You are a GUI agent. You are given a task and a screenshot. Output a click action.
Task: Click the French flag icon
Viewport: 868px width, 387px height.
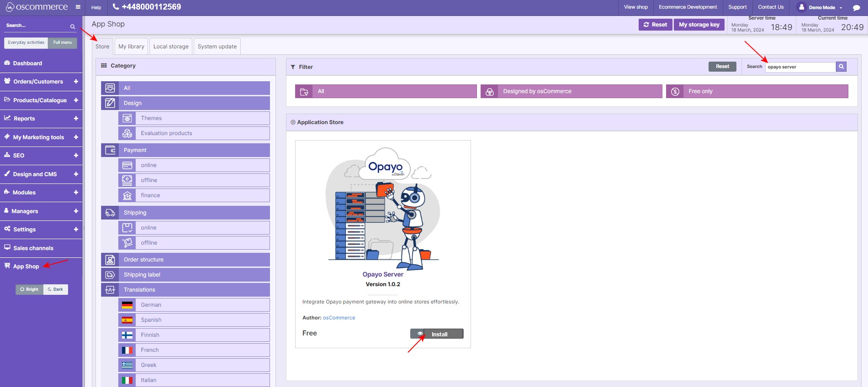click(x=127, y=350)
